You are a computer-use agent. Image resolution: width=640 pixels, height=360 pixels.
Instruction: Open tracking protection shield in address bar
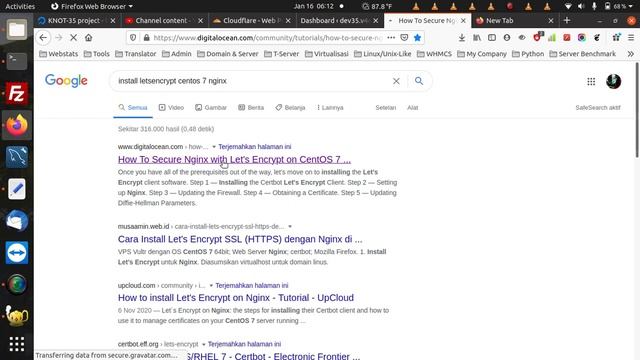(133, 38)
